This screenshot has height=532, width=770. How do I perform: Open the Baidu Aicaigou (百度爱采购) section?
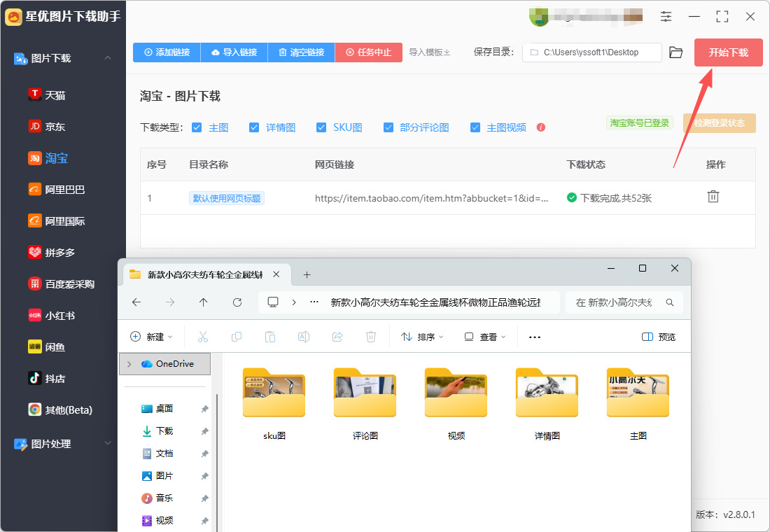62,284
